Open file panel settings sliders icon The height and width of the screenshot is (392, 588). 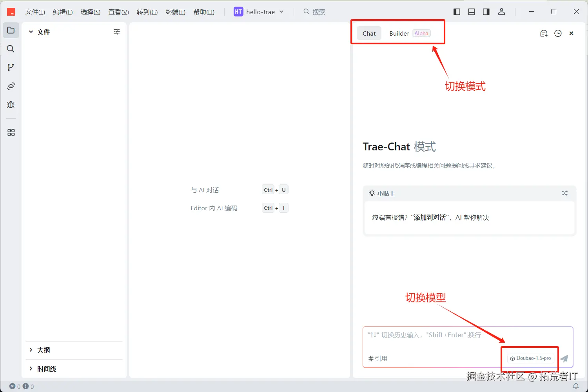pyautogui.click(x=117, y=32)
